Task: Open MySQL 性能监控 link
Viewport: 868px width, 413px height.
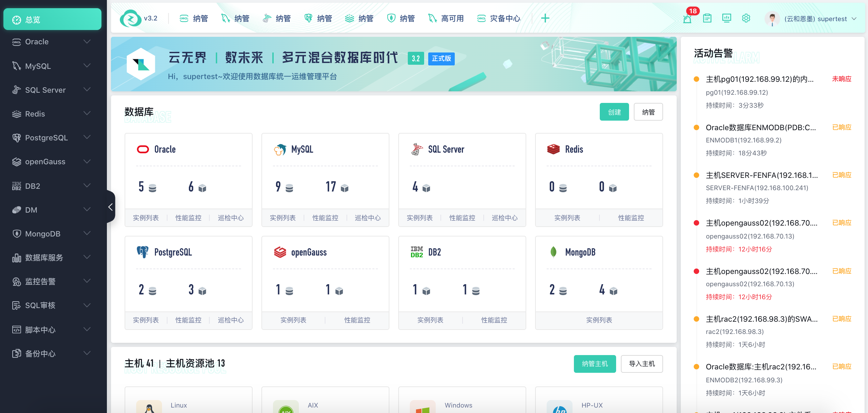Action: tap(325, 218)
